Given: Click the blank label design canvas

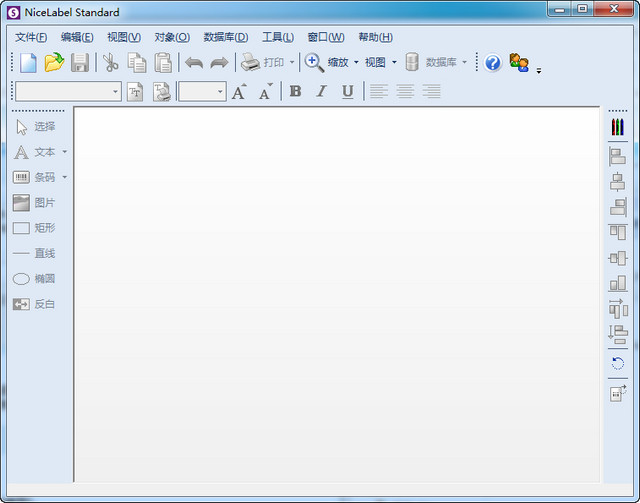Looking at the screenshot, I should [x=337, y=294].
